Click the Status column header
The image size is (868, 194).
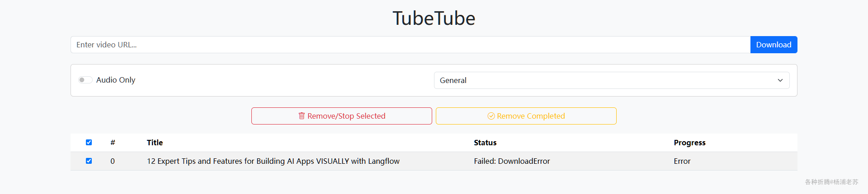coord(485,143)
